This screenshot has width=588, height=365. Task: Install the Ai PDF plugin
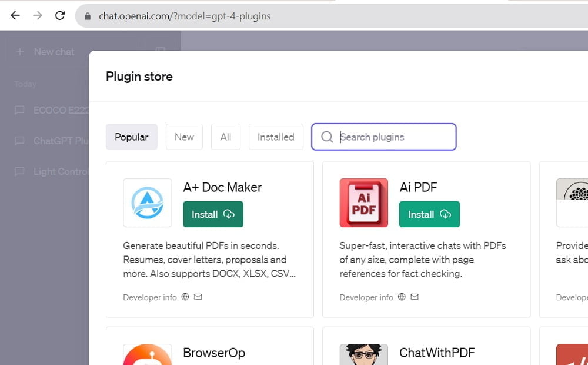[x=429, y=214]
